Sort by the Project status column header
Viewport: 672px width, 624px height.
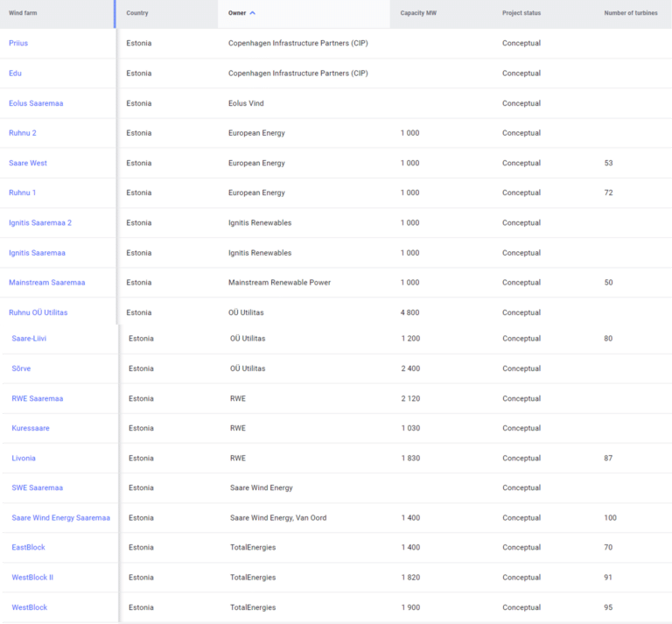[x=521, y=13]
